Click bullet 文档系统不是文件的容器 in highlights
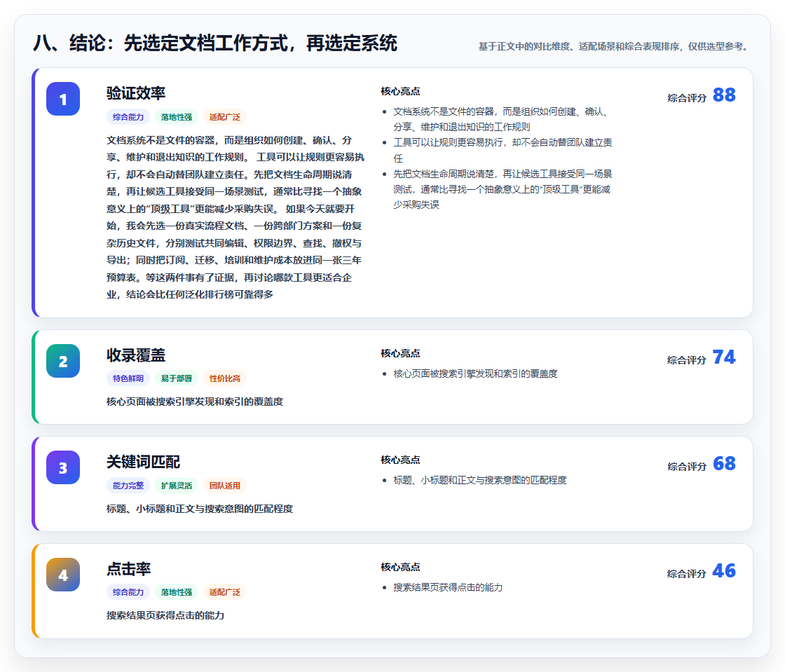Viewport: 785px width, 672px height. click(x=502, y=119)
